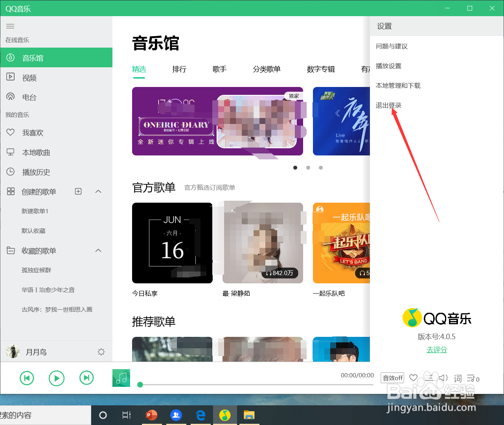Click the Windows Cortana circle icon
This screenshot has height=425, width=504.
click(x=103, y=415)
